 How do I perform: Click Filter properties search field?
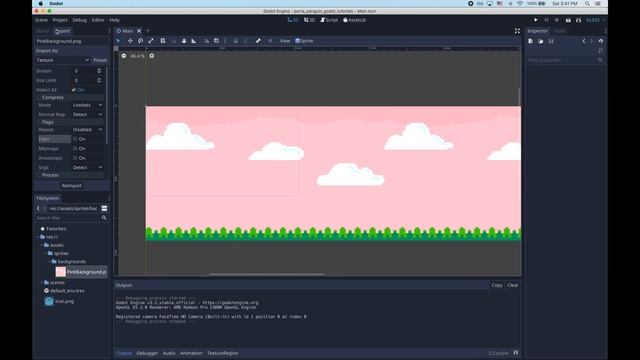(565, 60)
